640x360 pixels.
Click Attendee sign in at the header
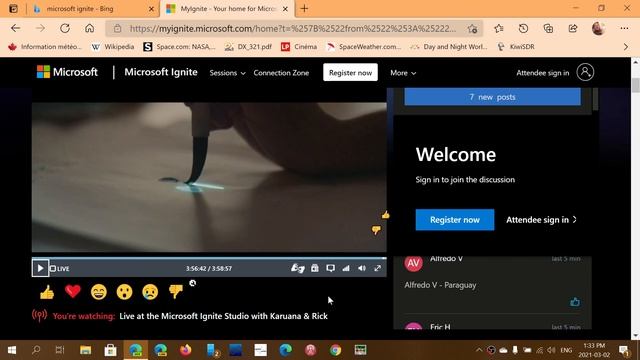coord(542,73)
